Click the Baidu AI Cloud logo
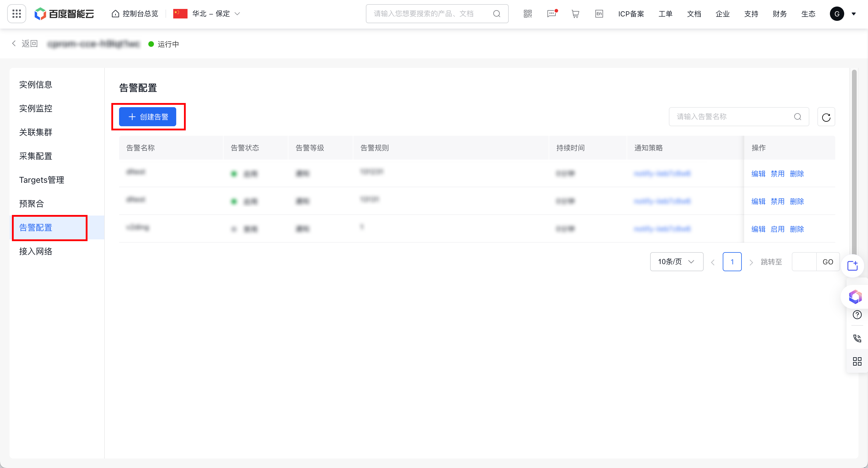 click(x=64, y=14)
